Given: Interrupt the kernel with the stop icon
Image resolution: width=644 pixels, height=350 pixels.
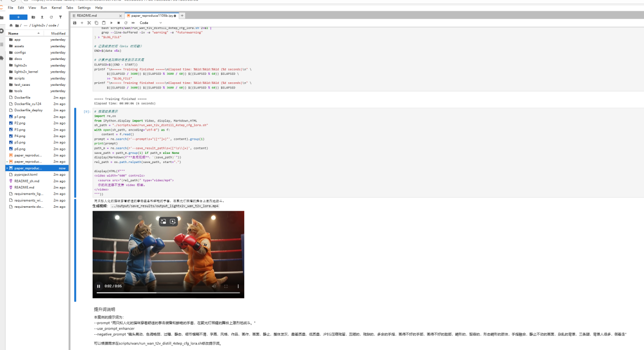Looking at the screenshot, I should (x=119, y=23).
